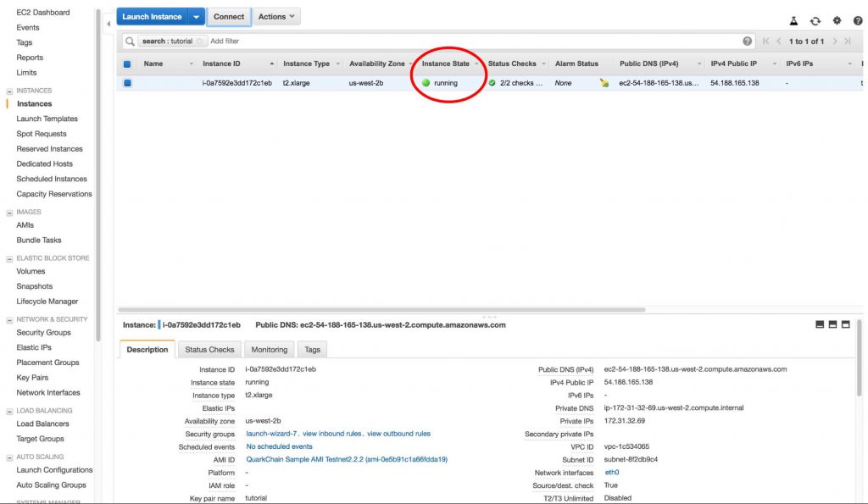
Task: Open the filter bar help icon
Action: click(x=747, y=41)
